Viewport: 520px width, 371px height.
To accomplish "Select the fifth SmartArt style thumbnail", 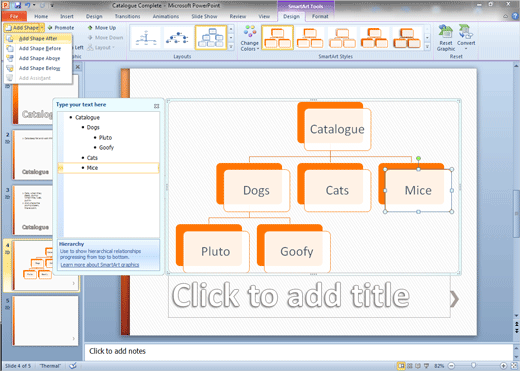I will pos(407,38).
